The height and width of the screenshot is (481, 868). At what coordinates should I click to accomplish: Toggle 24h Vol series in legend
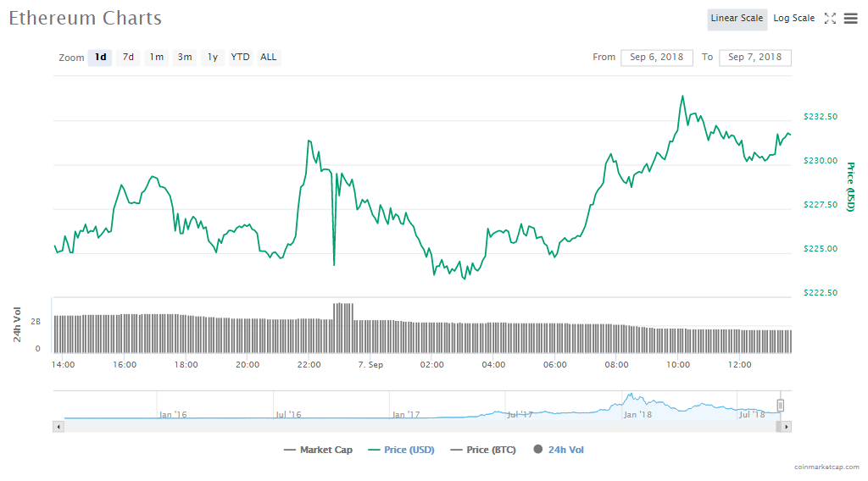(x=558, y=450)
